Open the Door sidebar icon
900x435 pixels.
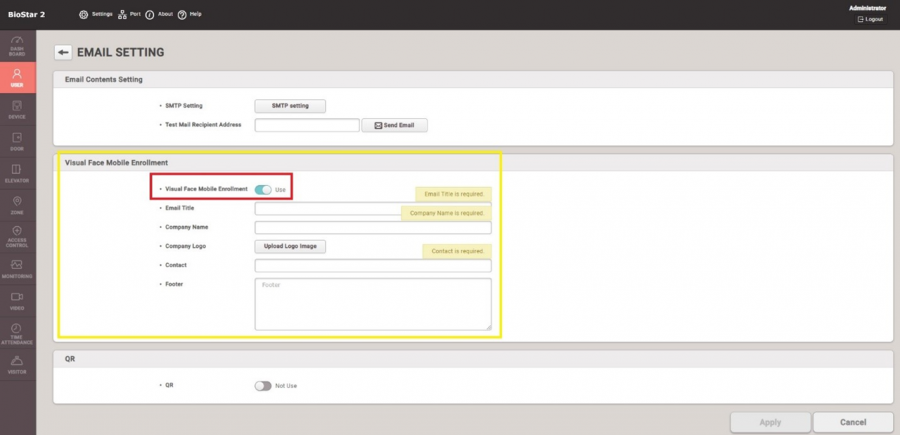coord(17,141)
